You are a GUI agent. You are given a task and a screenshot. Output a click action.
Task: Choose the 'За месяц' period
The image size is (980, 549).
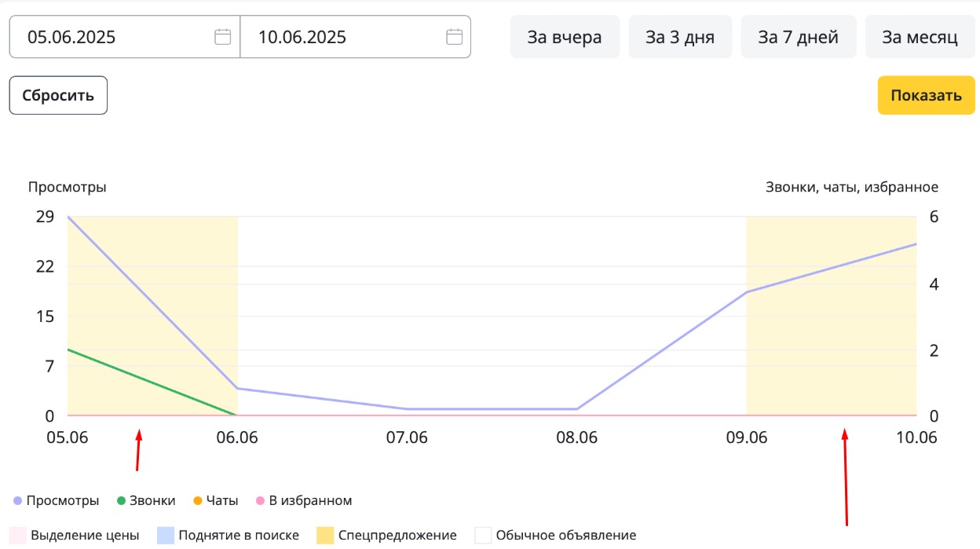pos(920,37)
